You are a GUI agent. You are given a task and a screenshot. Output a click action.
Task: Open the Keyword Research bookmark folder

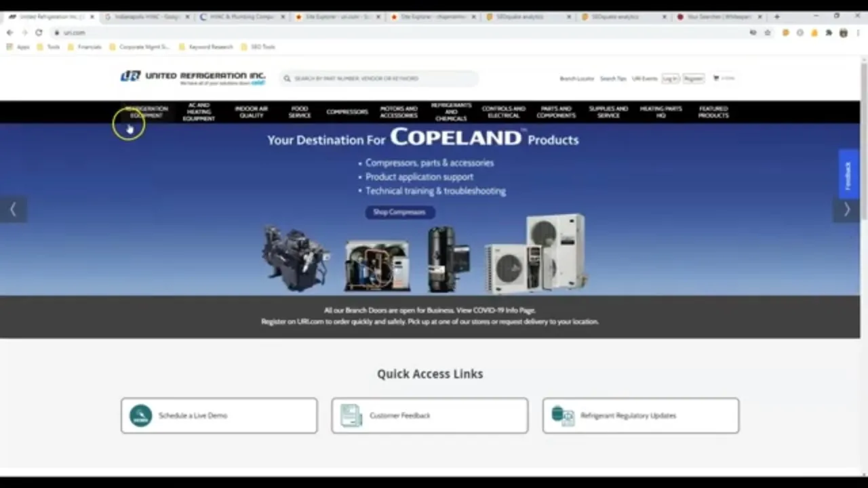coord(206,47)
